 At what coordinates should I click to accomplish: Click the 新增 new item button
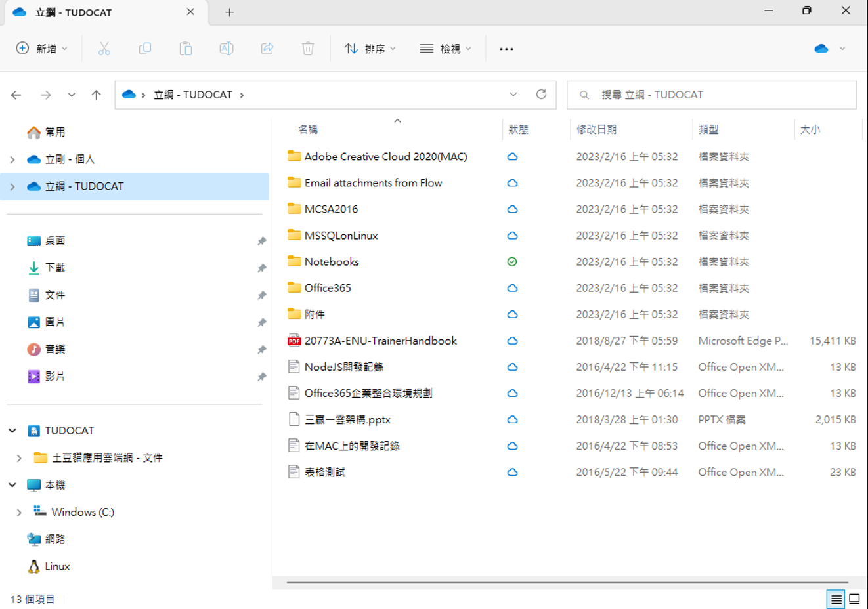coord(42,49)
